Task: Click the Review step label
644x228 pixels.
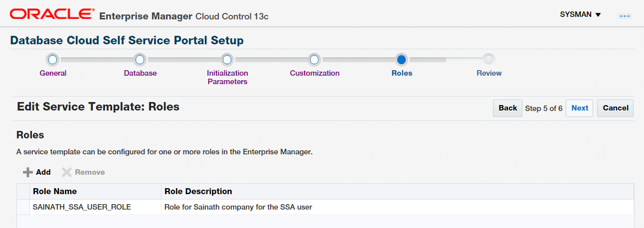Action: (x=489, y=73)
